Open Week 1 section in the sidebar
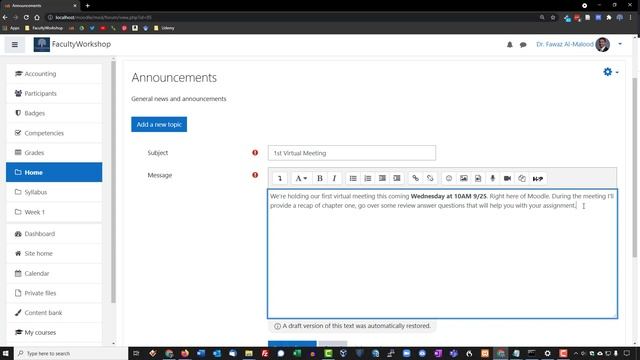Screen dimensions: 640x360 click(x=54, y=212)
